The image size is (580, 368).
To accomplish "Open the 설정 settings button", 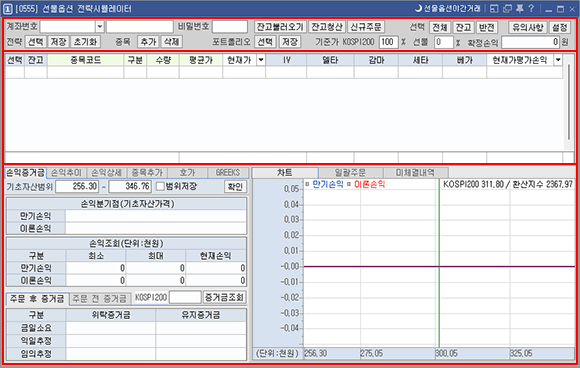I will tap(560, 27).
